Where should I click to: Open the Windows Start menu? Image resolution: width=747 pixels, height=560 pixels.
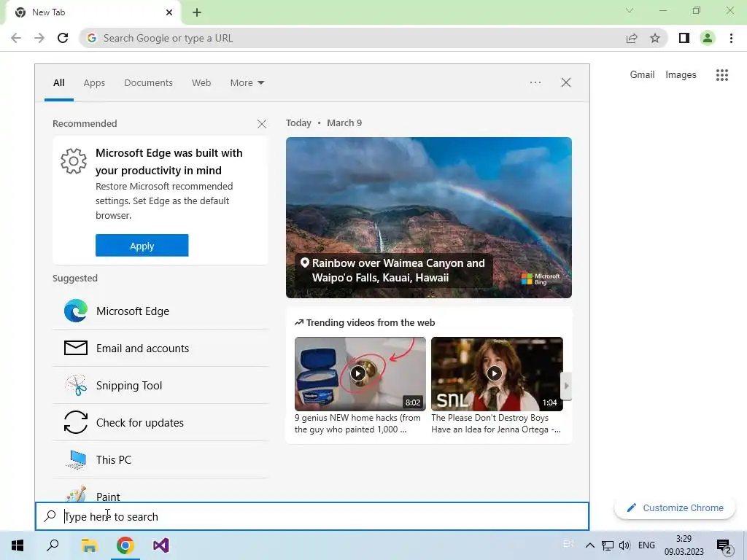click(x=18, y=545)
